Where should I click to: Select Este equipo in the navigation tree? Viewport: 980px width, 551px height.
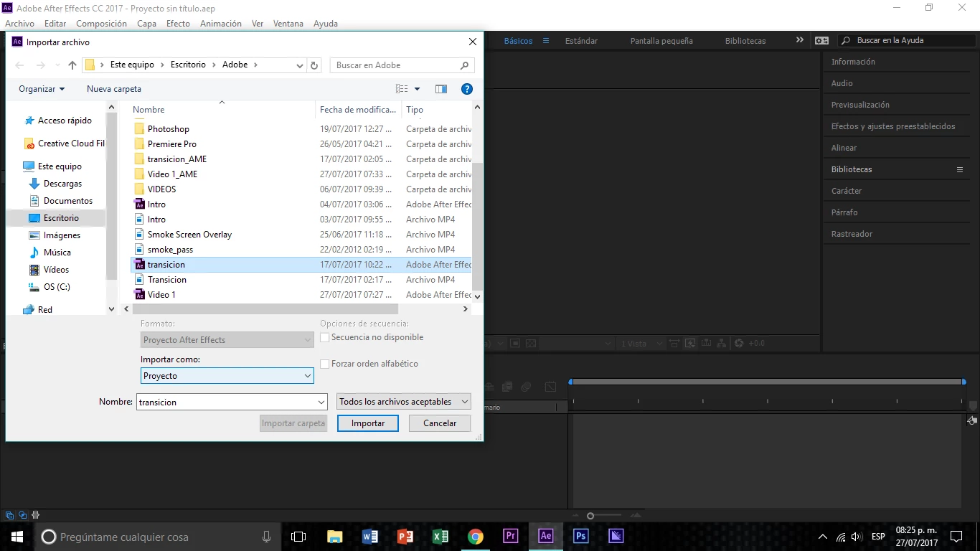click(x=59, y=166)
